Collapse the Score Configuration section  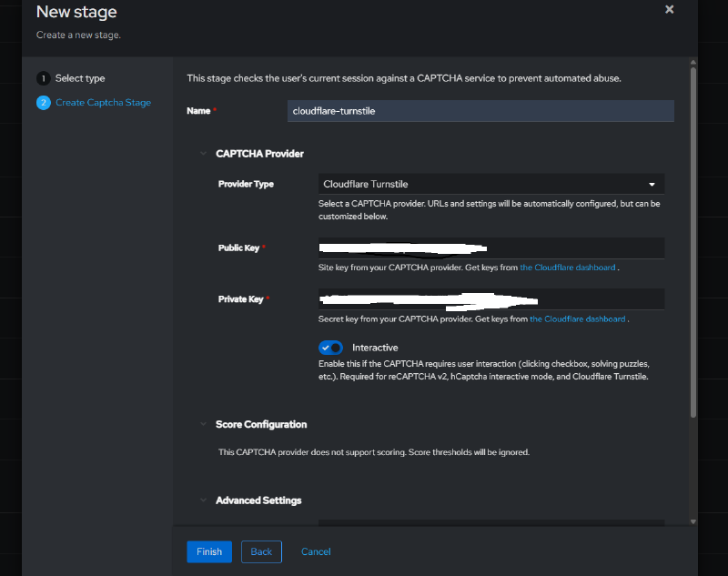203,424
